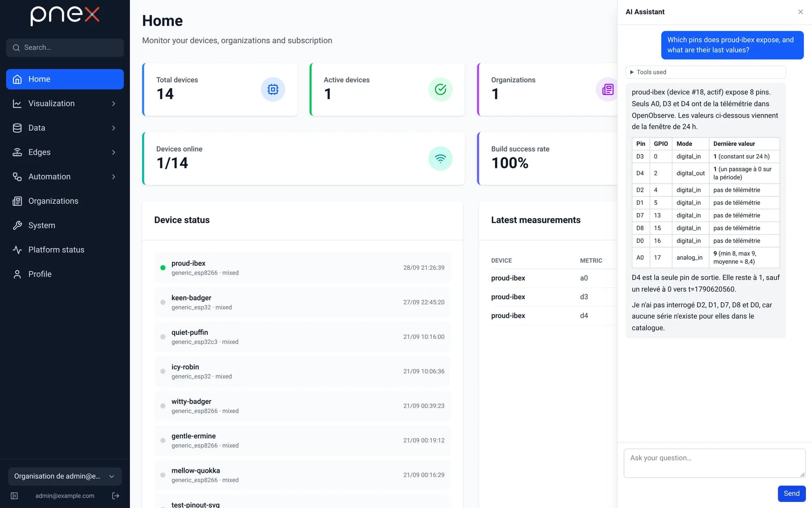Click the Total devices chip icon
The height and width of the screenshot is (508, 812).
coord(273,89)
